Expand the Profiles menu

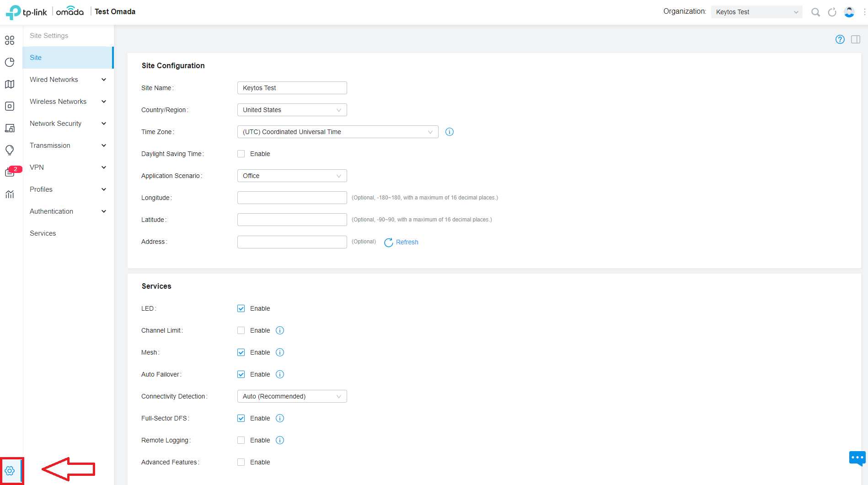tap(68, 189)
